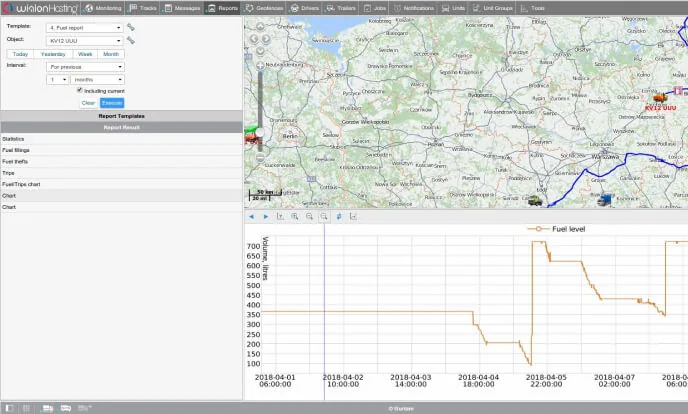The height and width of the screenshot is (414, 688).
Task: Open the Messages tab in top bar
Action: click(x=182, y=8)
